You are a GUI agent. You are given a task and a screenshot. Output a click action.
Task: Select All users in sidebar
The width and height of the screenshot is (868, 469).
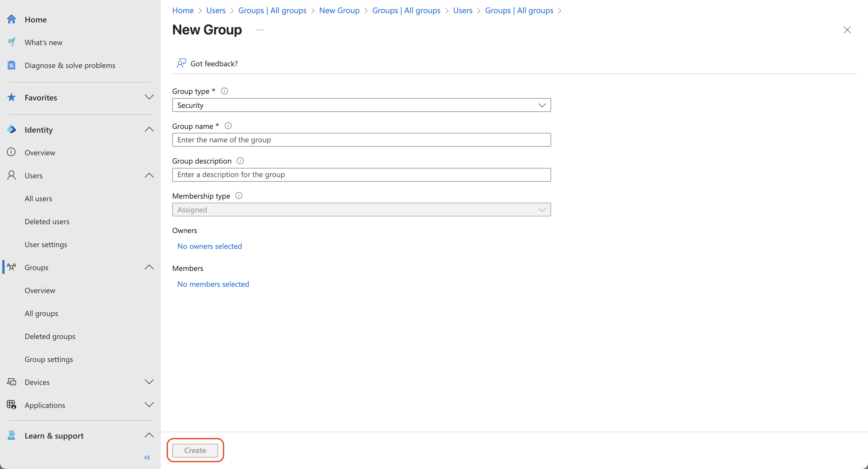pos(38,198)
